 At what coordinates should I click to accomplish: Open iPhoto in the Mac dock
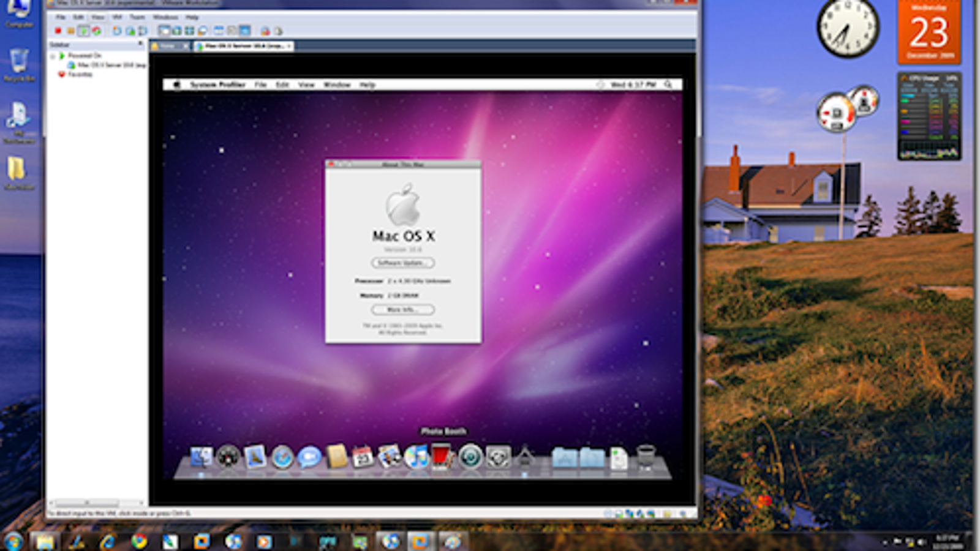[390, 457]
